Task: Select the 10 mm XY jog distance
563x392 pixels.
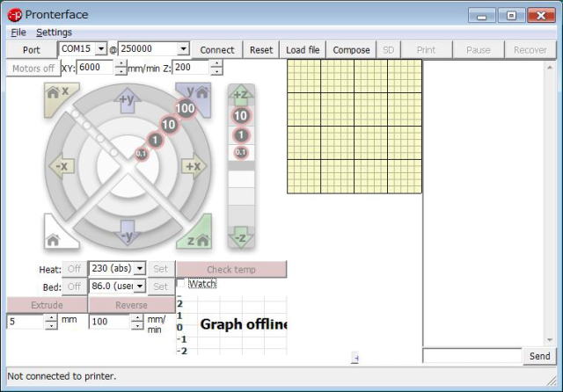Action: coord(169,125)
